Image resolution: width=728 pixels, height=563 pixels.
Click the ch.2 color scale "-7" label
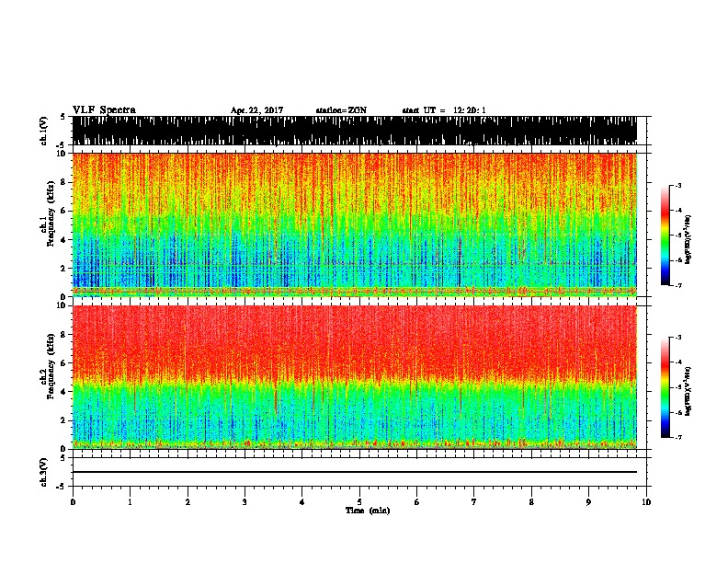pos(677,437)
